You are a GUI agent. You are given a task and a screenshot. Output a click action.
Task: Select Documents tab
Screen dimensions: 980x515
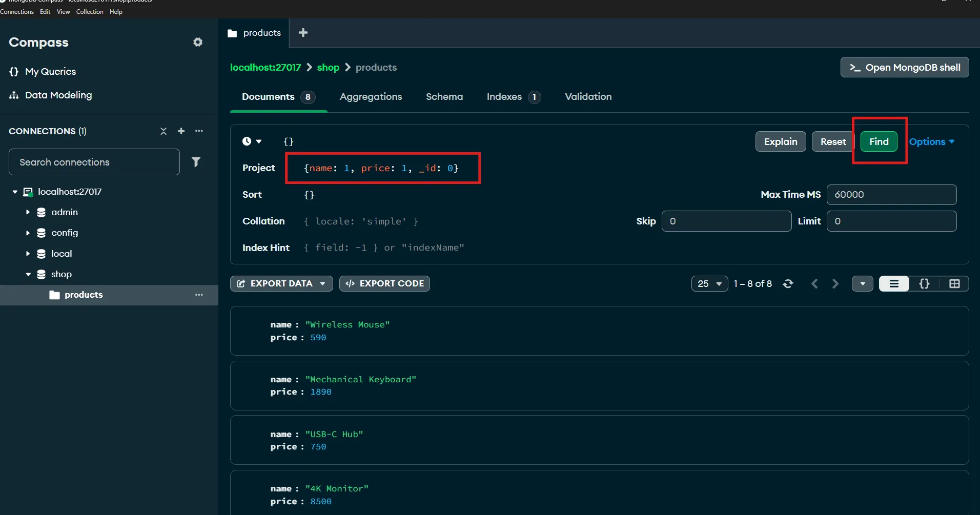(278, 97)
